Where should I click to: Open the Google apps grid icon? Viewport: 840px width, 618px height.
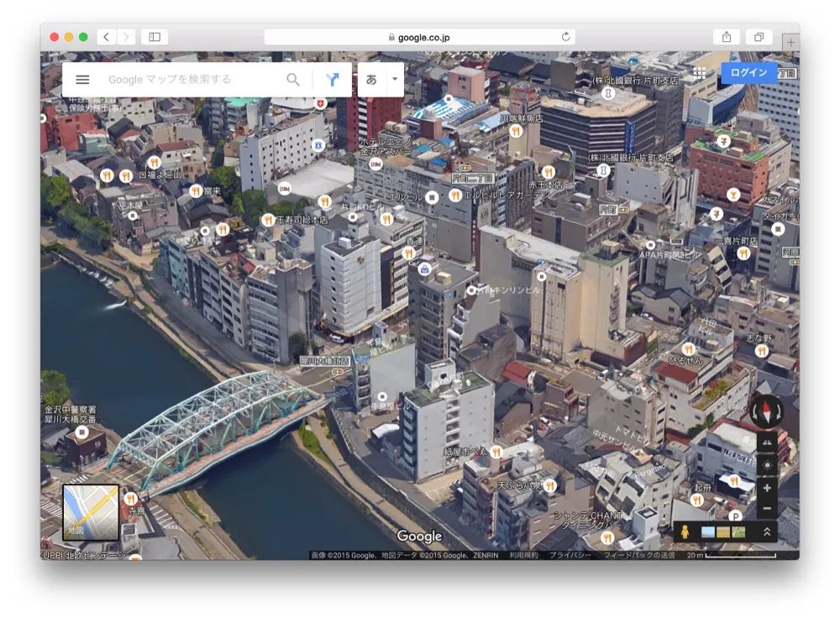coord(700,73)
